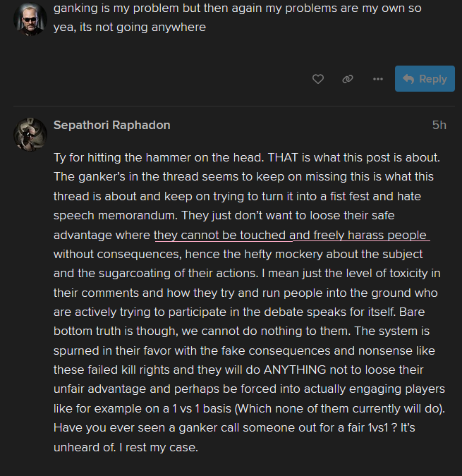Like the post with the heart icon

318,79
